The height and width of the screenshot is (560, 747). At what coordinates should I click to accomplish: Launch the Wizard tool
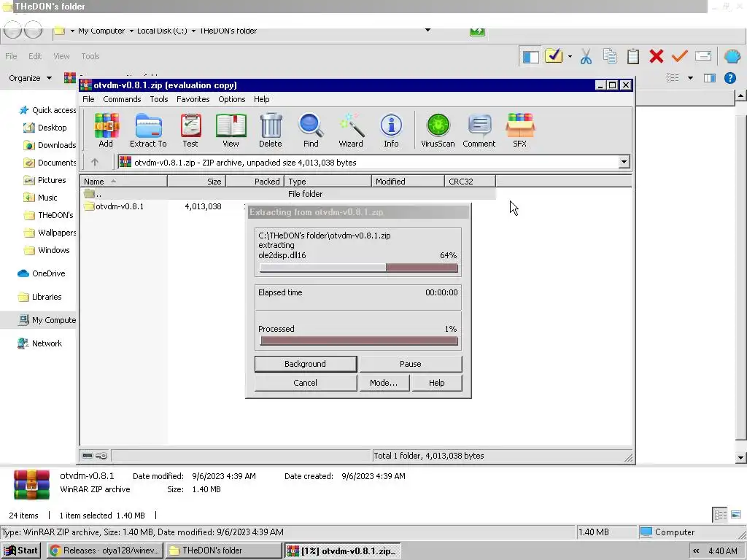(x=351, y=130)
